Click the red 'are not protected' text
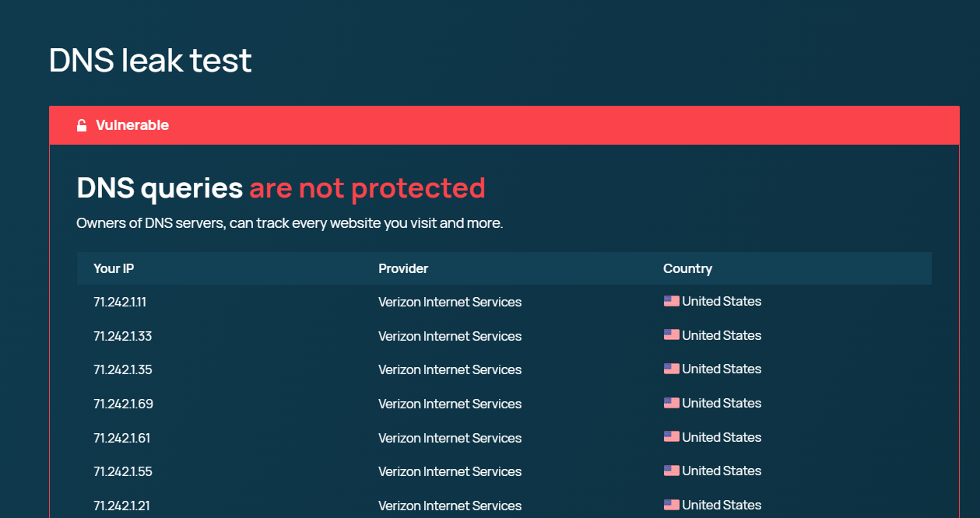Screen dimensions: 980x518 coord(367,188)
